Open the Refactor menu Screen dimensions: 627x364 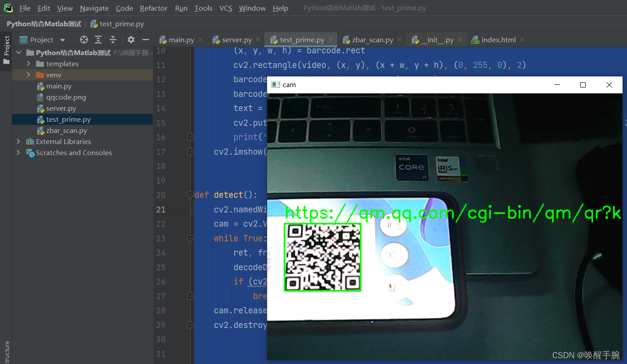(154, 8)
